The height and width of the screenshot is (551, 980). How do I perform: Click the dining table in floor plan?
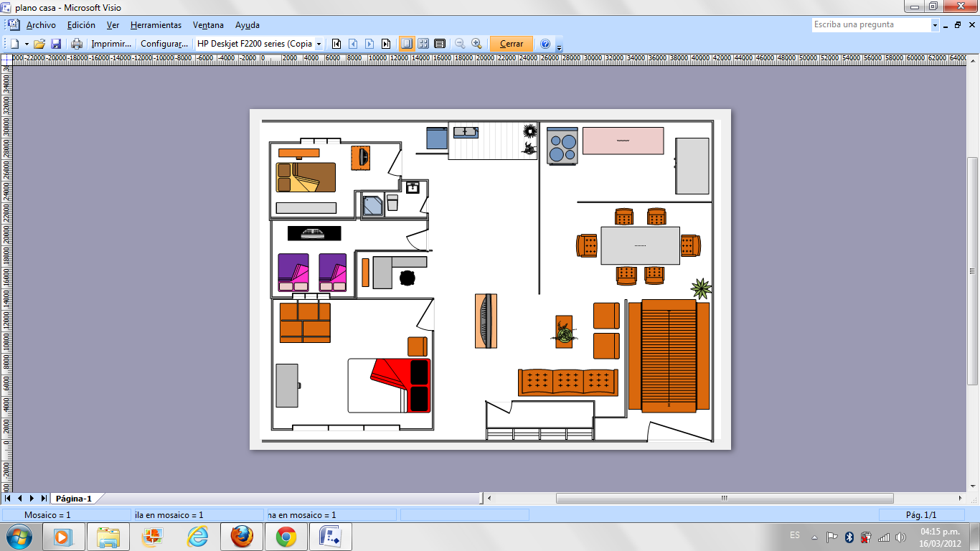[640, 245]
